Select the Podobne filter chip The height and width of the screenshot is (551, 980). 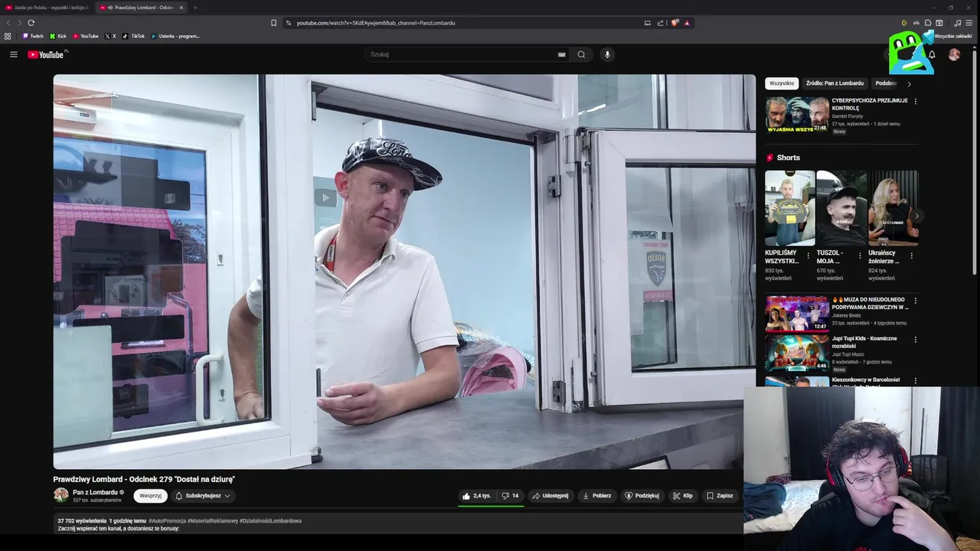886,83
